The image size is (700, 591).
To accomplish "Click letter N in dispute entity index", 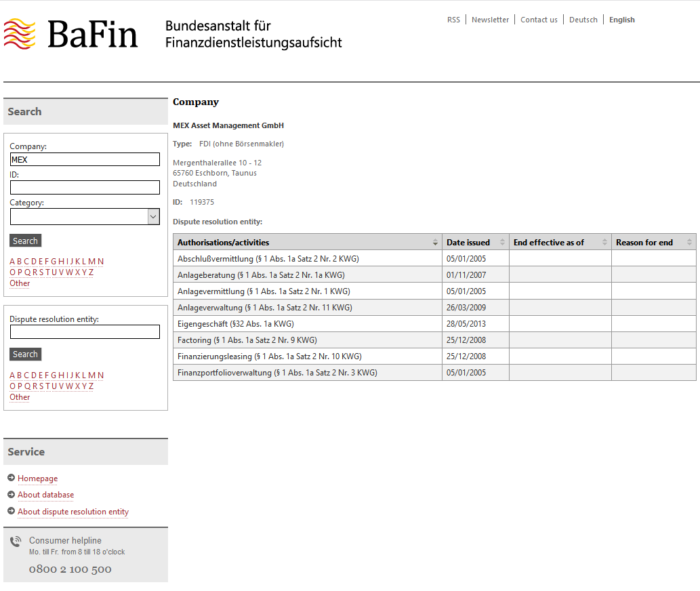I will pyautogui.click(x=101, y=375).
